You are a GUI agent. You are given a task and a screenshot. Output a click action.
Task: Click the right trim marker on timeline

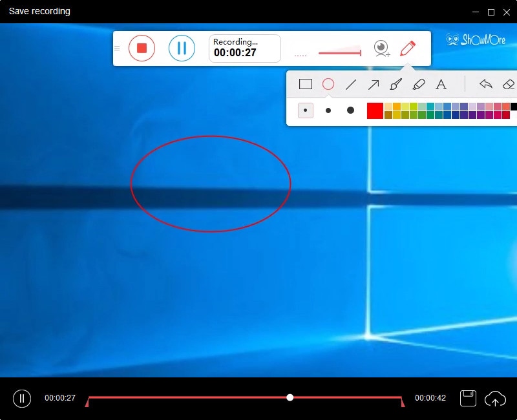click(403, 402)
